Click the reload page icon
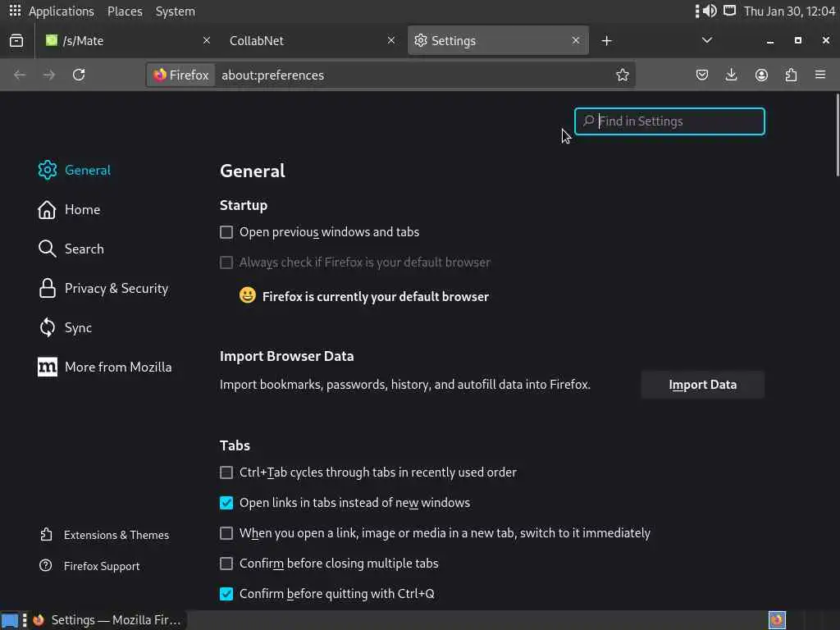This screenshot has height=630, width=840. (x=79, y=75)
